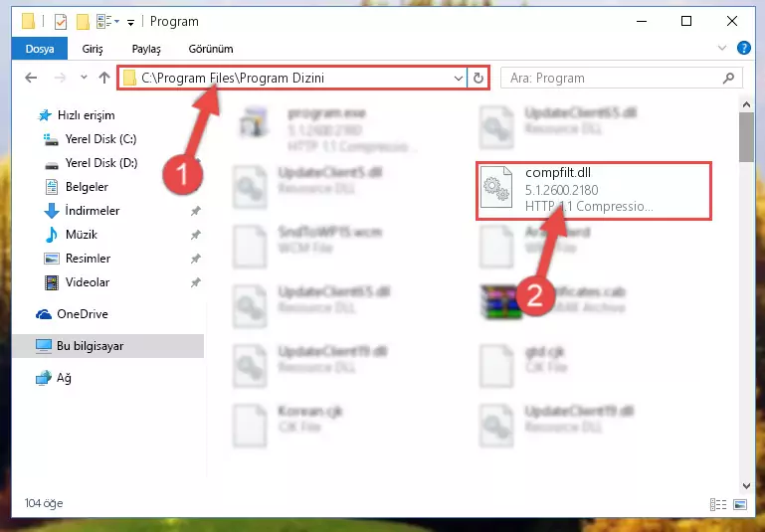This screenshot has width=765, height=532.
Task: Select Bu bilgisayar in navigation pane
Action: point(107,346)
